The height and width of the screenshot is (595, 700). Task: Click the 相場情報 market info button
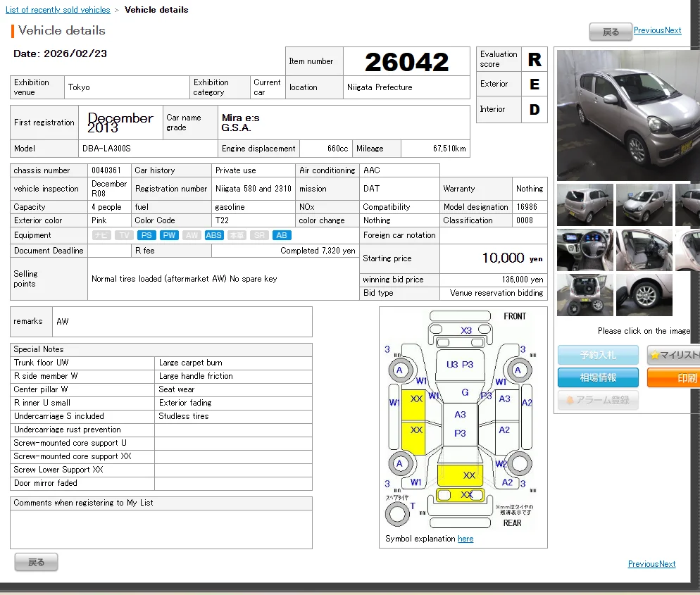pos(598,377)
